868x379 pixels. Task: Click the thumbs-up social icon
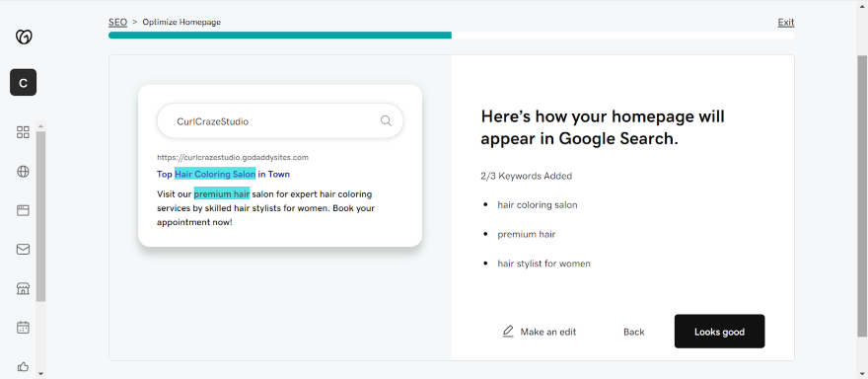click(x=24, y=366)
